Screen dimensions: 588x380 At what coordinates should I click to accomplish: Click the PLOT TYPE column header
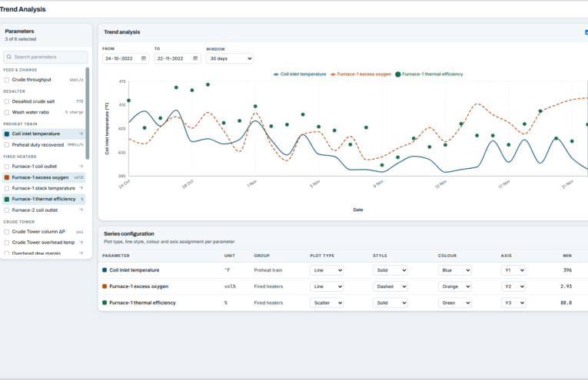322,256
